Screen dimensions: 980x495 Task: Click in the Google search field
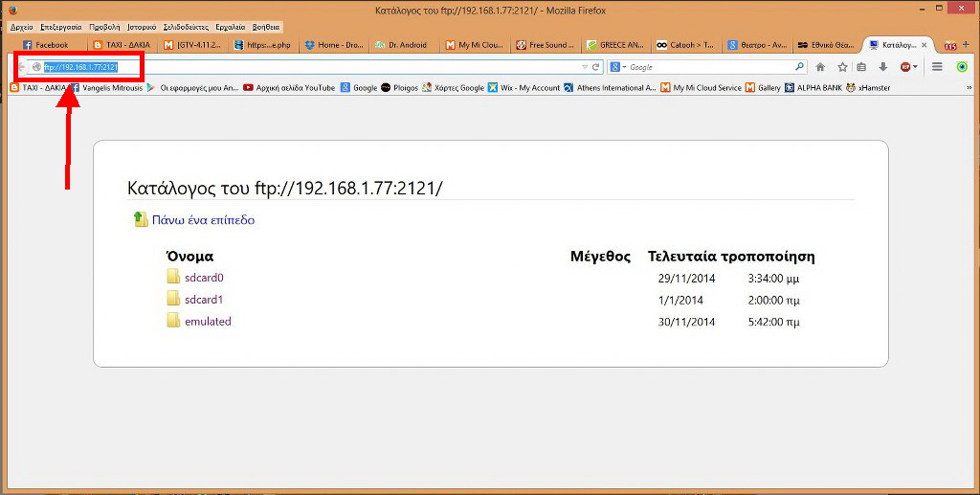708,67
